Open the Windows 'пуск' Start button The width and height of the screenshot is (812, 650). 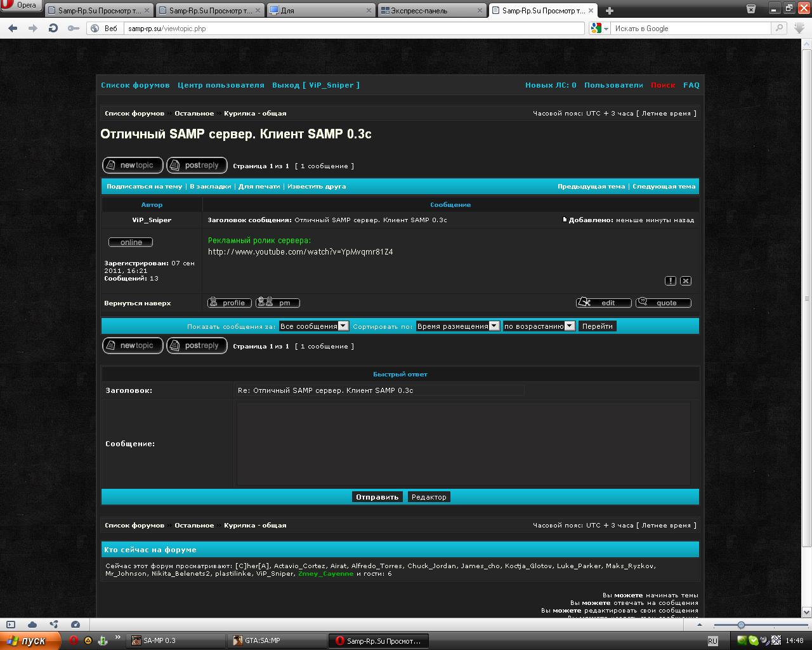tap(30, 640)
